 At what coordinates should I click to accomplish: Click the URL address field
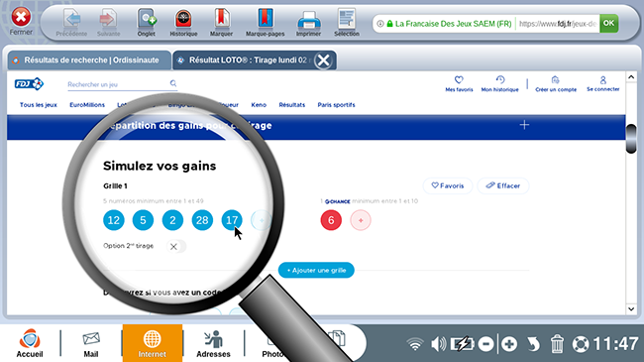click(558, 24)
